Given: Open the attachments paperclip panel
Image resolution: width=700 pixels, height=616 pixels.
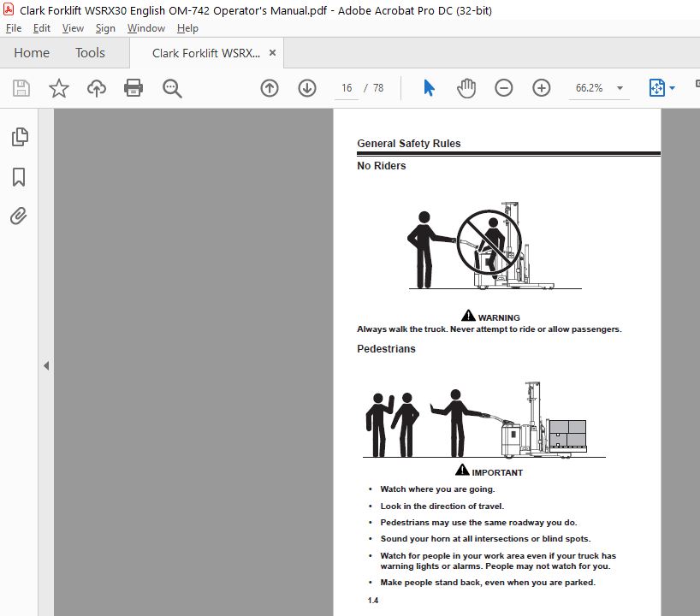Looking at the screenshot, I should (x=18, y=216).
